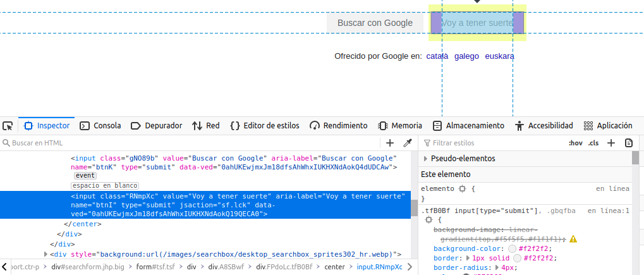Pick a color with the eyedropper tool
This screenshot has height=275, width=644.
point(408,143)
